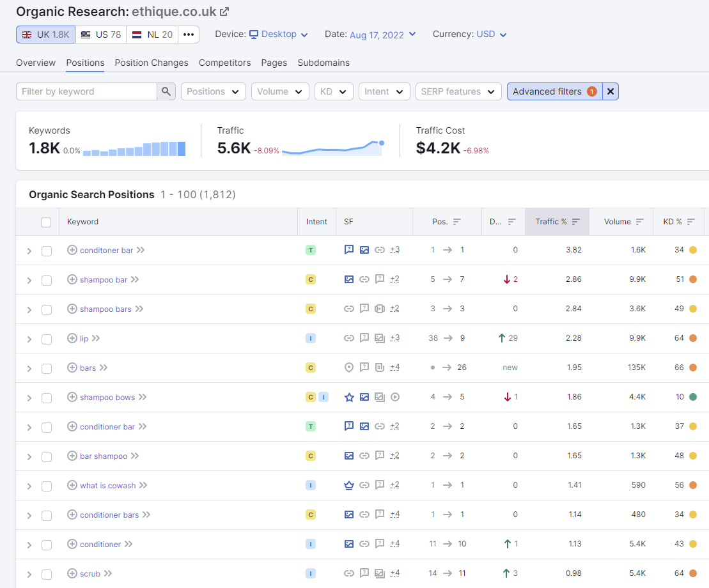Viewport: 709px width, 588px height.
Task: Open the Volume filter dropdown
Action: click(x=279, y=91)
